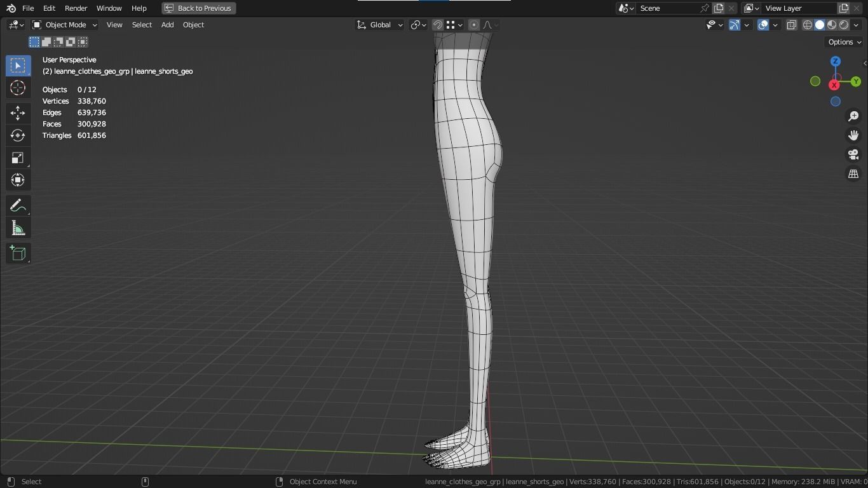Choose the Move tool
This screenshot has height=488, width=868.
pyautogui.click(x=18, y=113)
